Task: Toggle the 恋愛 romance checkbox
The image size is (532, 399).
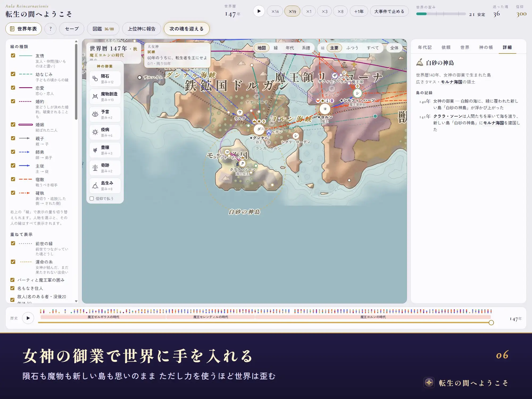Action: (x=13, y=88)
